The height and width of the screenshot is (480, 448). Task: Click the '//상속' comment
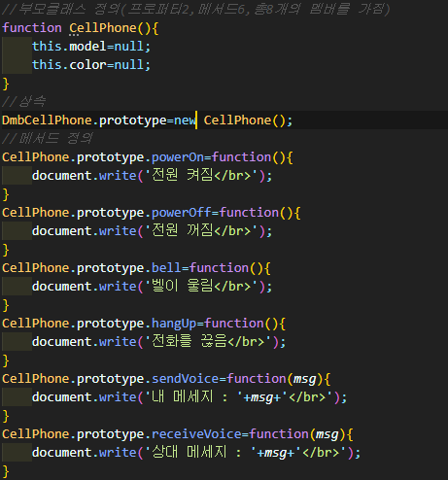click(23, 102)
